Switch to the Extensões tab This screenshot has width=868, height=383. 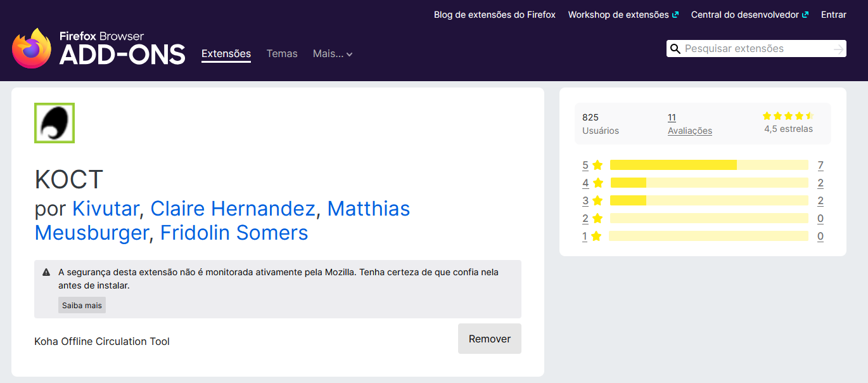pos(226,54)
